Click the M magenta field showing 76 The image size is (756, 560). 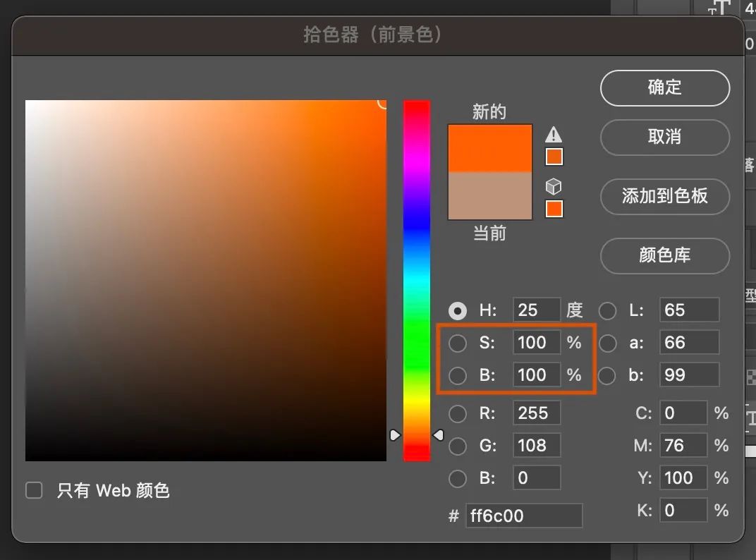click(x=683, y=445)
